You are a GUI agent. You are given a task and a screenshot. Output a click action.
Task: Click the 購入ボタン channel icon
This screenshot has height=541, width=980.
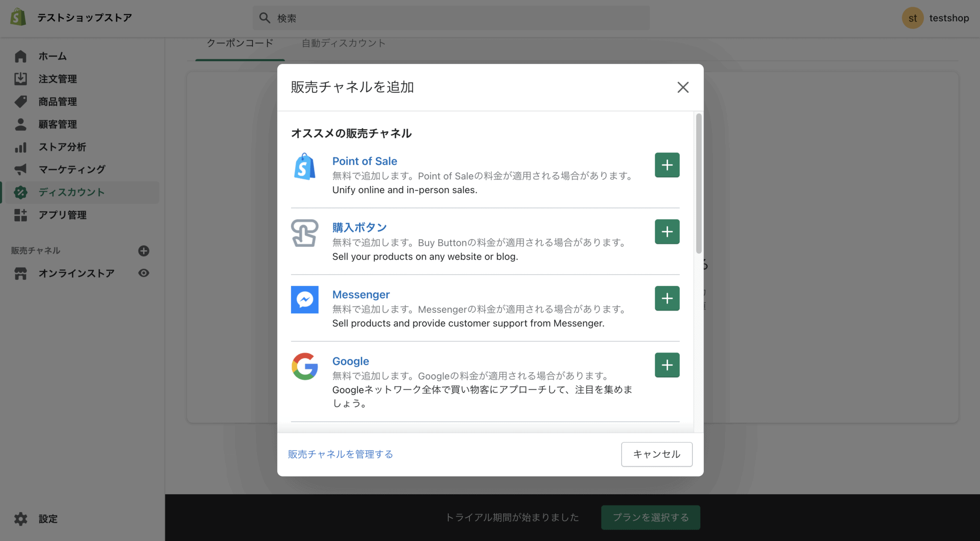click(x=305, y=233)
